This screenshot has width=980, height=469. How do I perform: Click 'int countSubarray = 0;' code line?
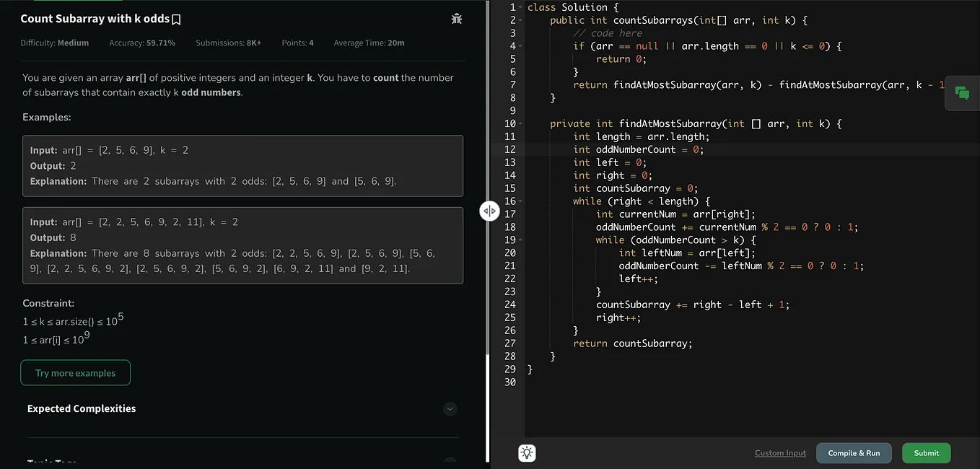tap(636, 188)
